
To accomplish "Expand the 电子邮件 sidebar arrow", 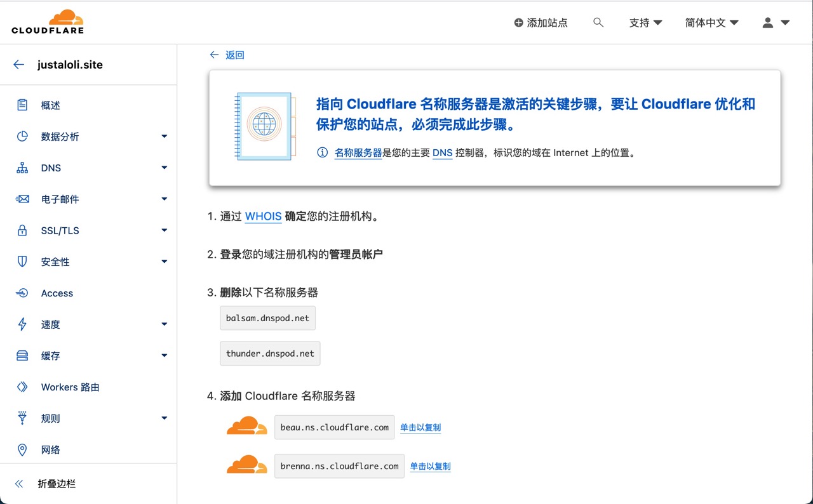I will [x=165, y=199].
